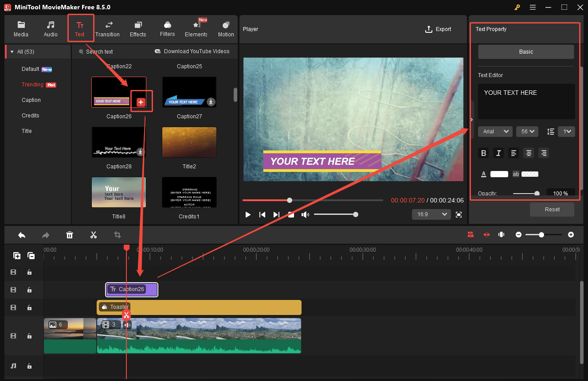Open the Motion panel

pyautogui.click(x=226, y=28)
